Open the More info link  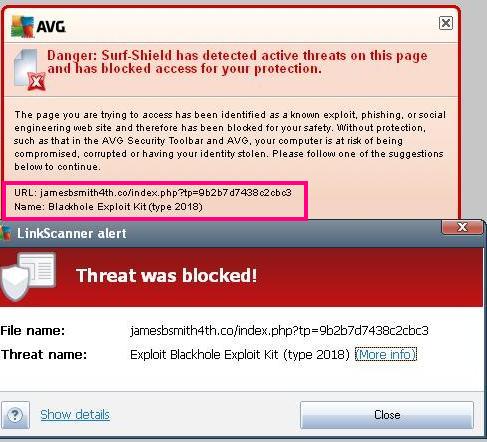click(x=386, y=354)
